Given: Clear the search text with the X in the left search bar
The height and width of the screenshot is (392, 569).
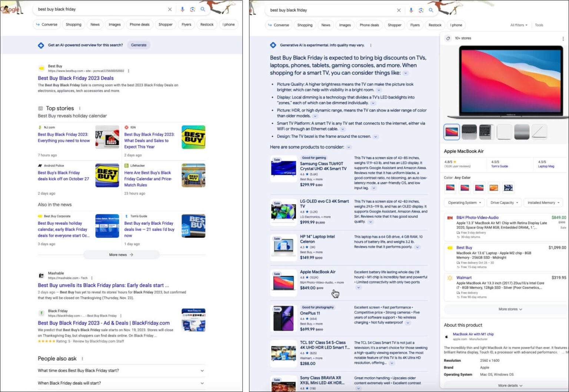Looking at the screenshot, I should (170, 9).
